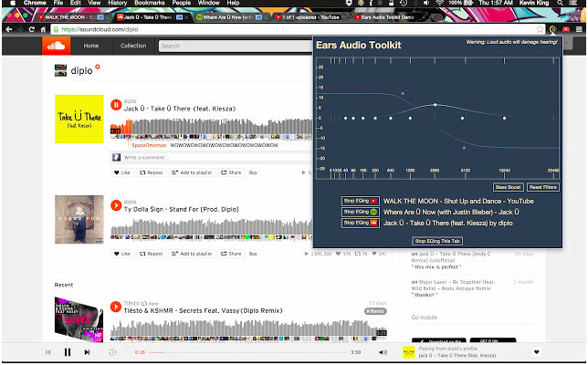Click the SoundCloud logo icon

(x=56, y=47)
